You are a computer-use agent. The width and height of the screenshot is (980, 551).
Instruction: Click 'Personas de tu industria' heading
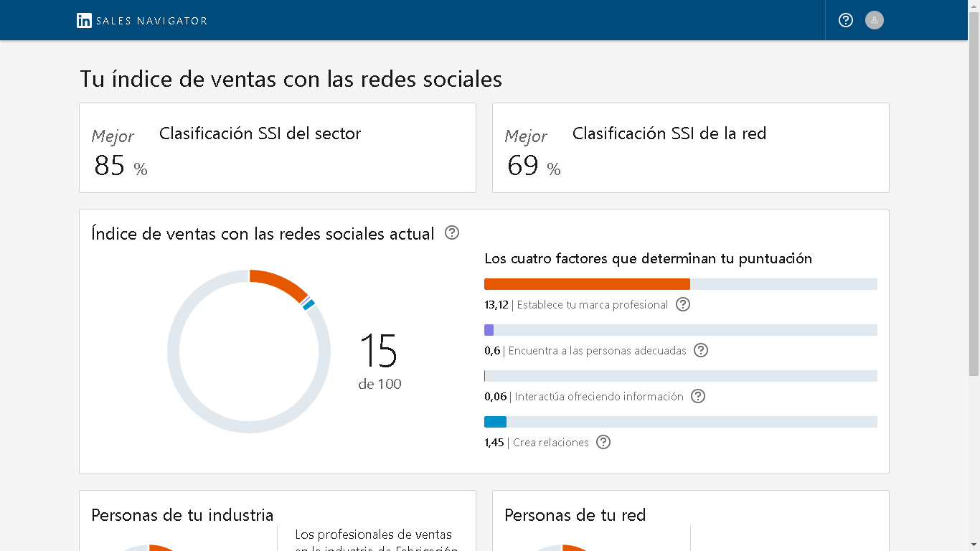(x=182, y=515)
